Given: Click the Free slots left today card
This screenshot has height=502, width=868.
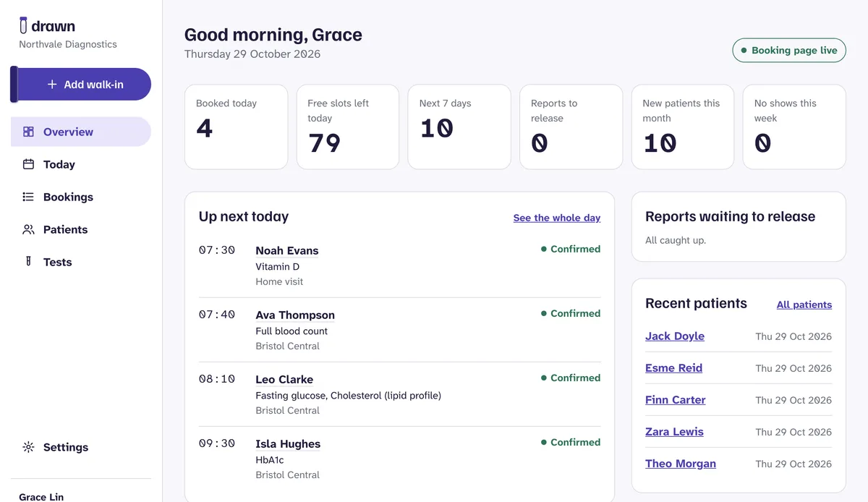Looking at the screenshot, I should coord(348,127).
